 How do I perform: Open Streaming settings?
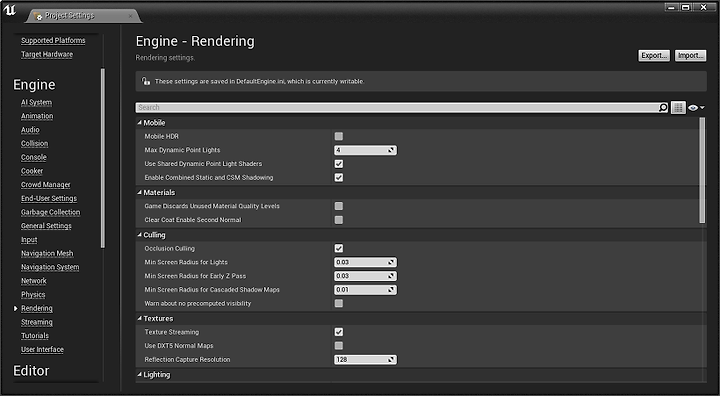pos(37,322)
